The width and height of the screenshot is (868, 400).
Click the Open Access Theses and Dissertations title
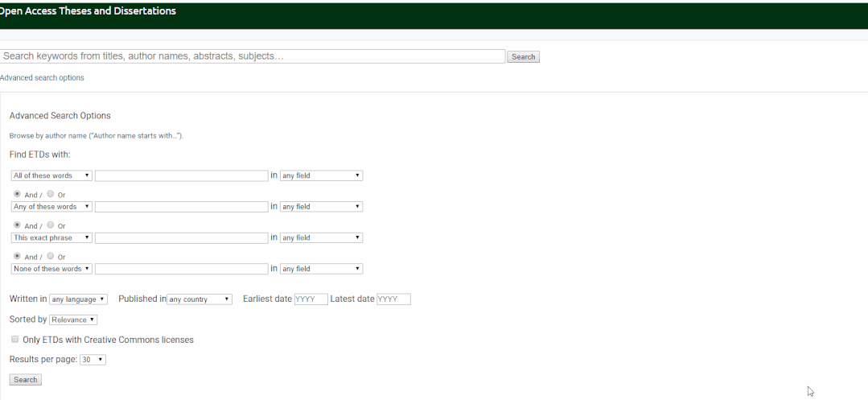(x=88, y=10)
